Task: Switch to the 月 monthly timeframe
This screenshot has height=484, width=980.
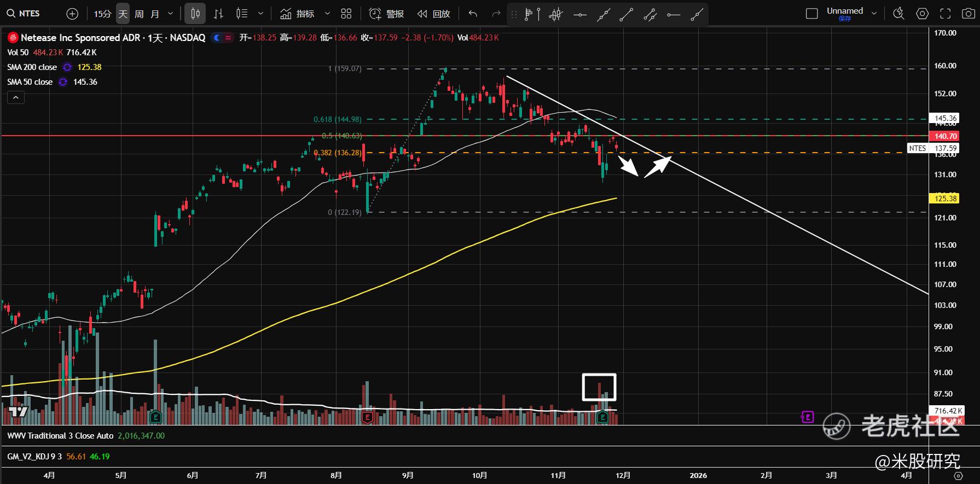Action: point(155,14)
